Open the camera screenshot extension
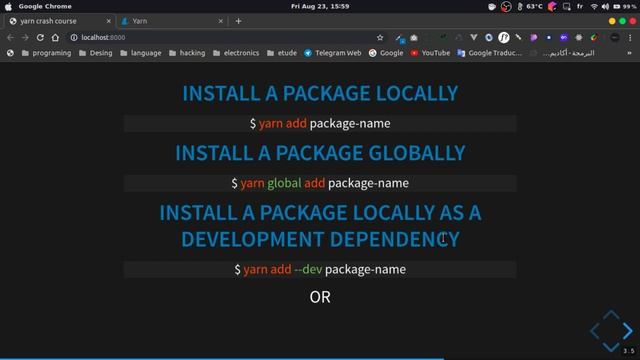The image size is (640, 360). 414,38
